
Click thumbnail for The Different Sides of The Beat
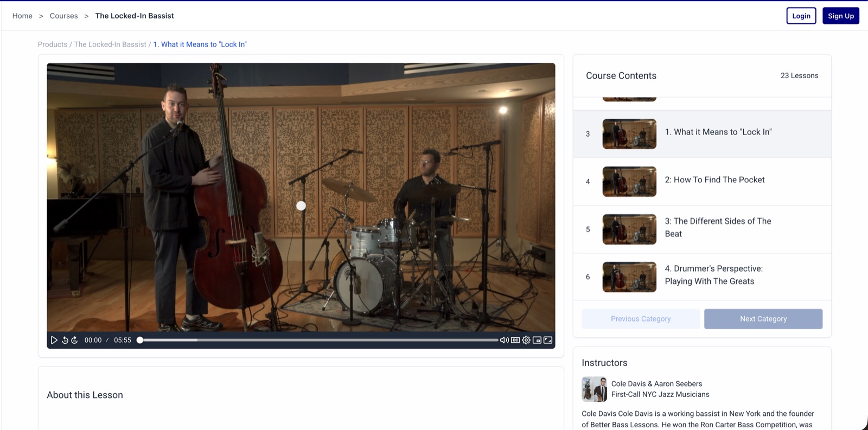pos(629,229)
